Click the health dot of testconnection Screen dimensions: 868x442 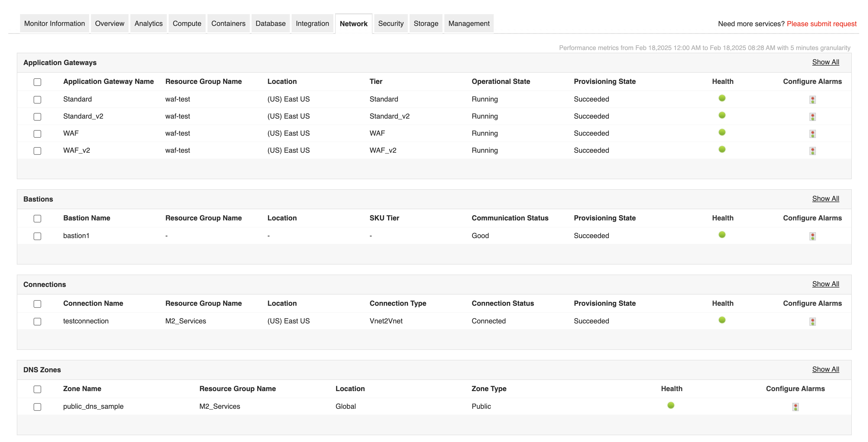pyautogui.click(x=722, y=320)
